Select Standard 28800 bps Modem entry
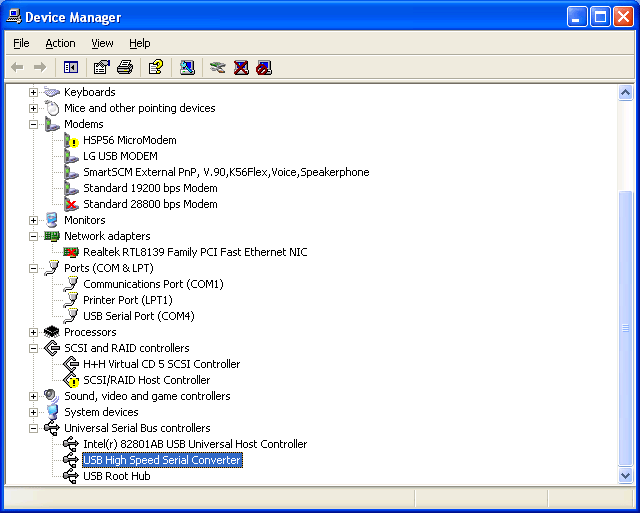The height and width of the screenshot is (513, 640). (x=150, y=204)
